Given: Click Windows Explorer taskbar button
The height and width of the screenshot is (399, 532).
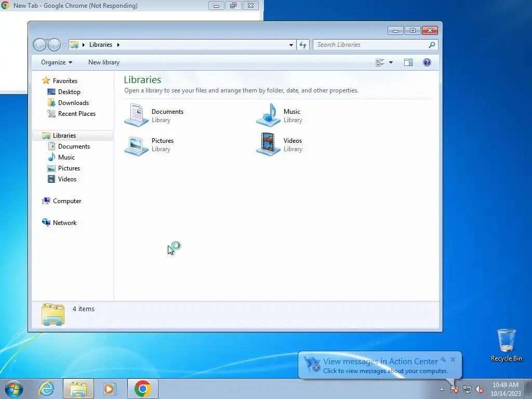Looking at the screenshot, I should (x=78, y=389).
